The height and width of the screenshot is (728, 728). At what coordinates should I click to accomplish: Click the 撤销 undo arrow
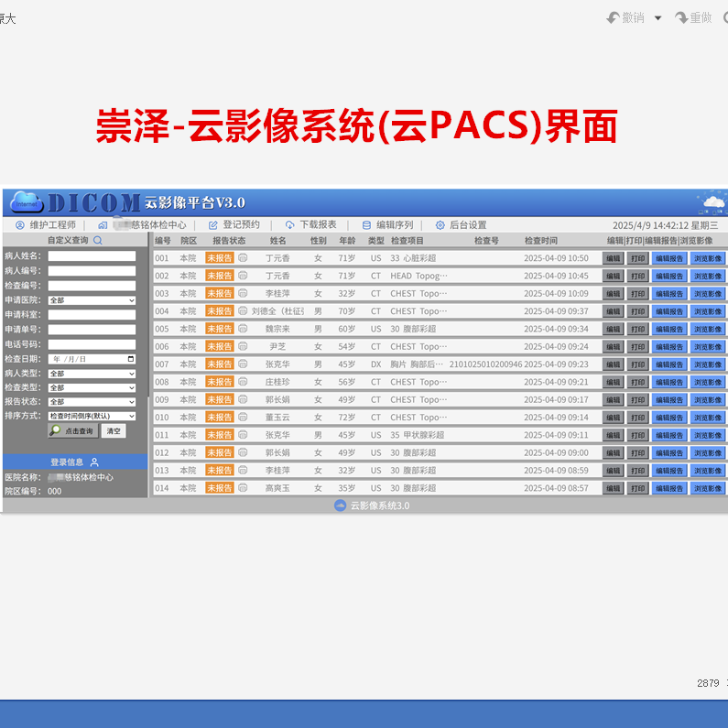pyautogui.click(x=613, y=17)
